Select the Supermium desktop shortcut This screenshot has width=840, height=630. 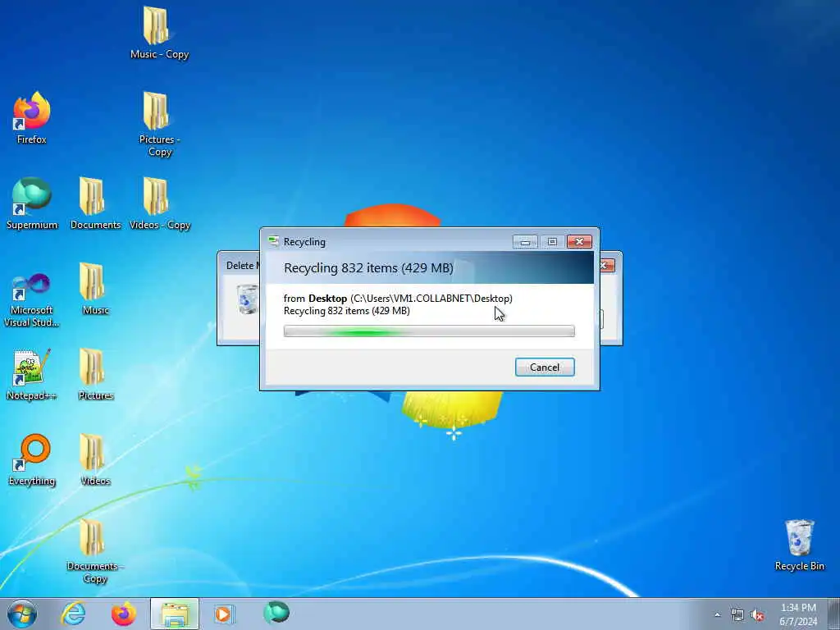click(32, 203)
